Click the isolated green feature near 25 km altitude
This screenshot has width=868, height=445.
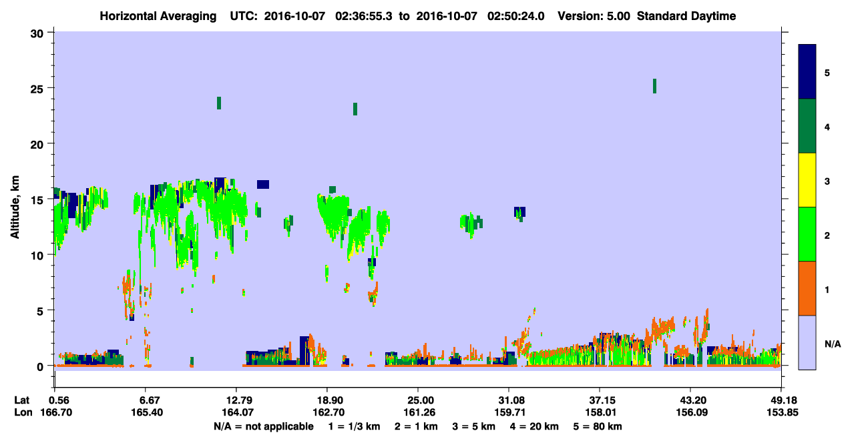click(x=654, y=85)
